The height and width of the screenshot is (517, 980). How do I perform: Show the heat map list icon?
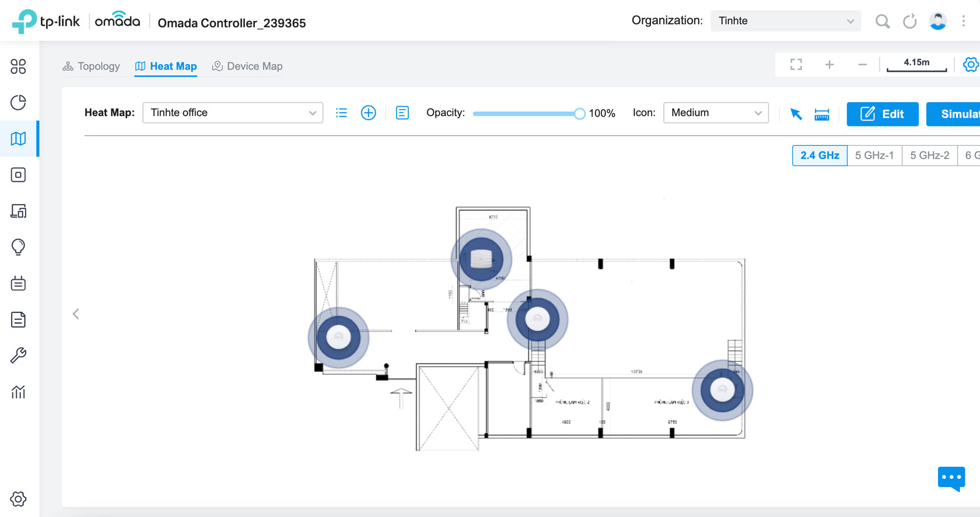click(x=341, y=112)
